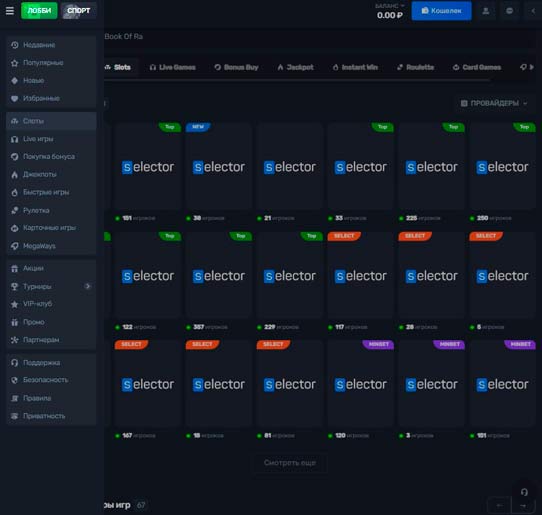Open the NEW game card with 38 players

click(x=219, y=167)
